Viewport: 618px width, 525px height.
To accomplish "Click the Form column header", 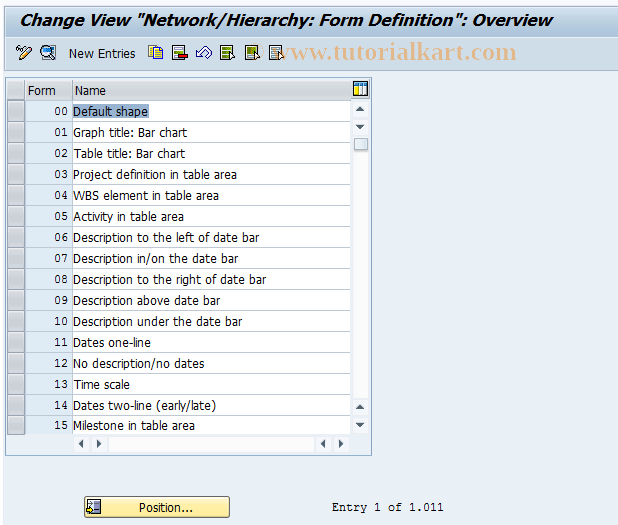I will click(48, 90).
